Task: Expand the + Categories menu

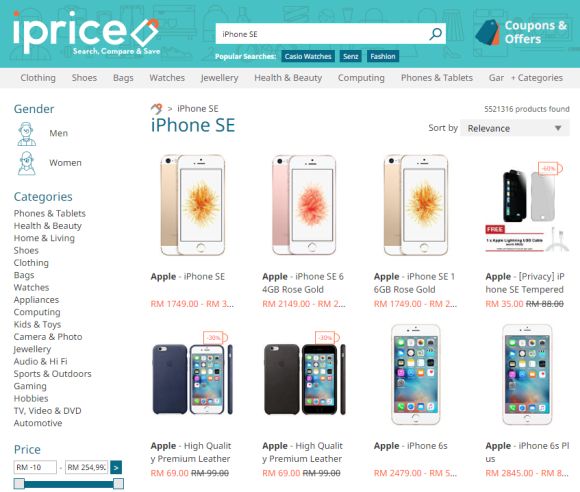Action: tap(537, 78)
